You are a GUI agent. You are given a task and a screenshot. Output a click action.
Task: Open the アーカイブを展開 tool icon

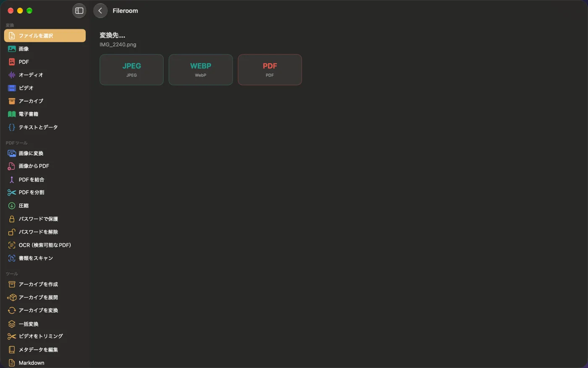coord(12,297)
